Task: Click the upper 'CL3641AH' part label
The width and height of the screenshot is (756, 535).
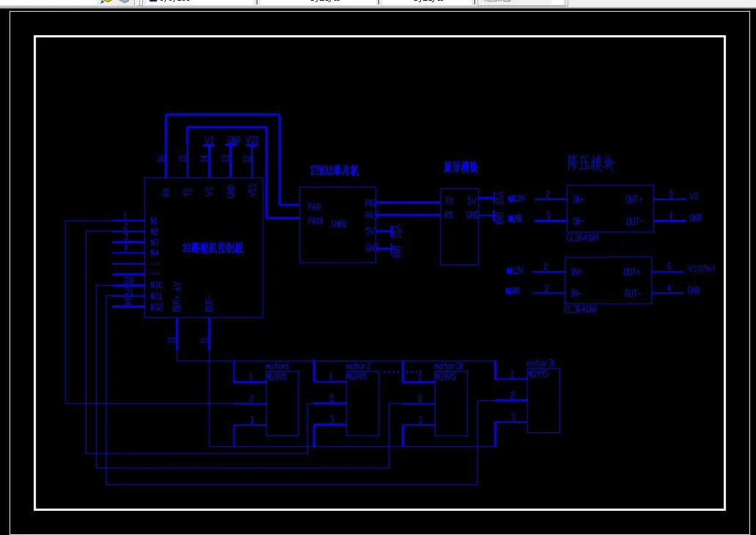Action: click(x=582, y=237)
